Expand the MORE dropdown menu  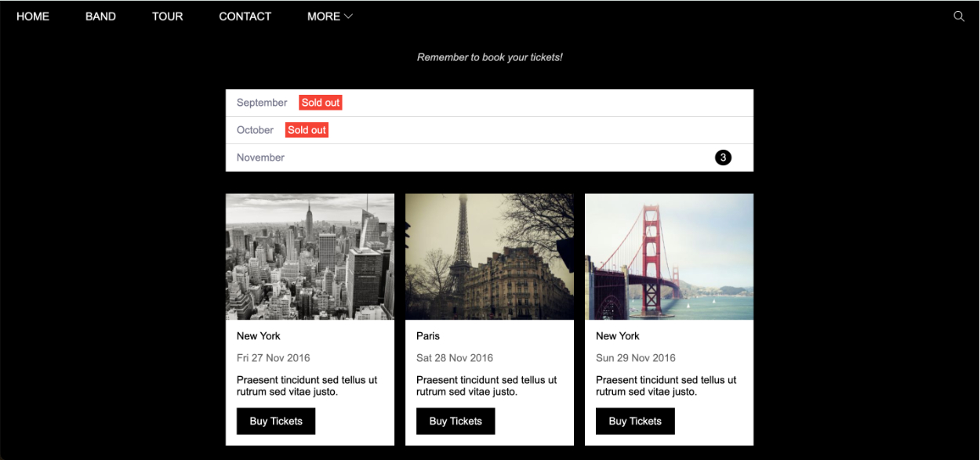tap(329, 16)
